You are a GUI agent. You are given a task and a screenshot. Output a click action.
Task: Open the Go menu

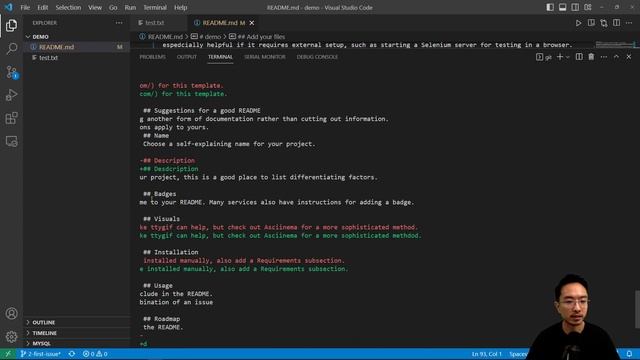(113, 7)
